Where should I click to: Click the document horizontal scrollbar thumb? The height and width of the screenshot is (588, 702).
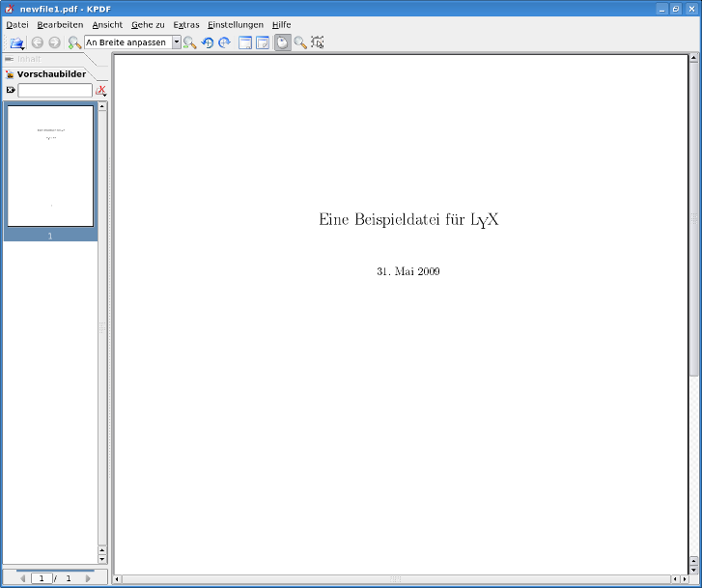[396, 579]
